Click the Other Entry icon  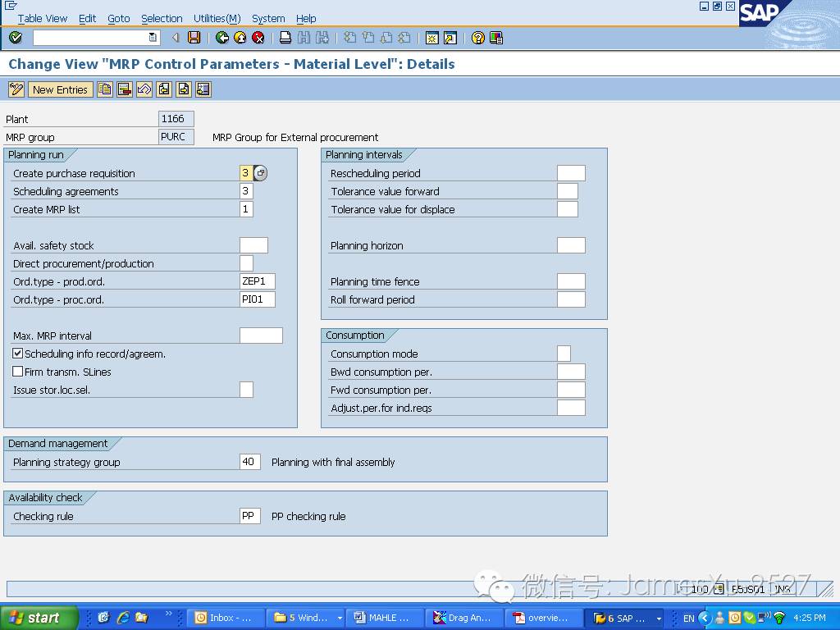pos(203,89)
